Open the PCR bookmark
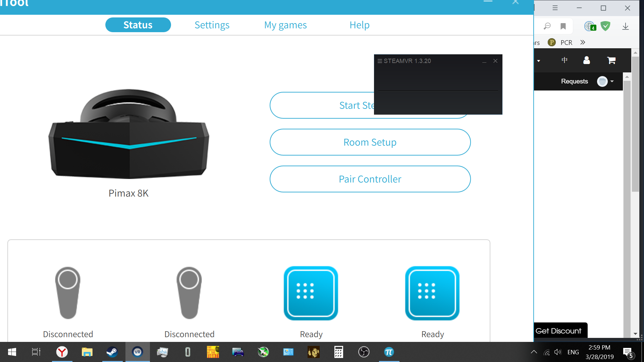 (x=560, y=43)
